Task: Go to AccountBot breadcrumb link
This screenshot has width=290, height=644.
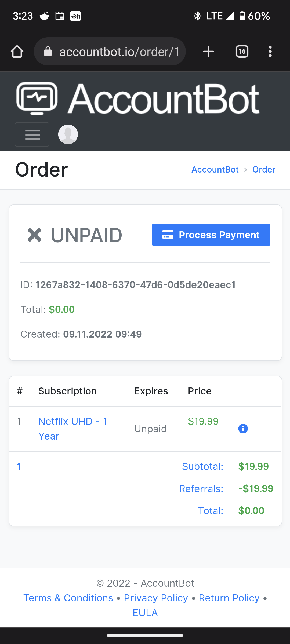Action: 215,170
